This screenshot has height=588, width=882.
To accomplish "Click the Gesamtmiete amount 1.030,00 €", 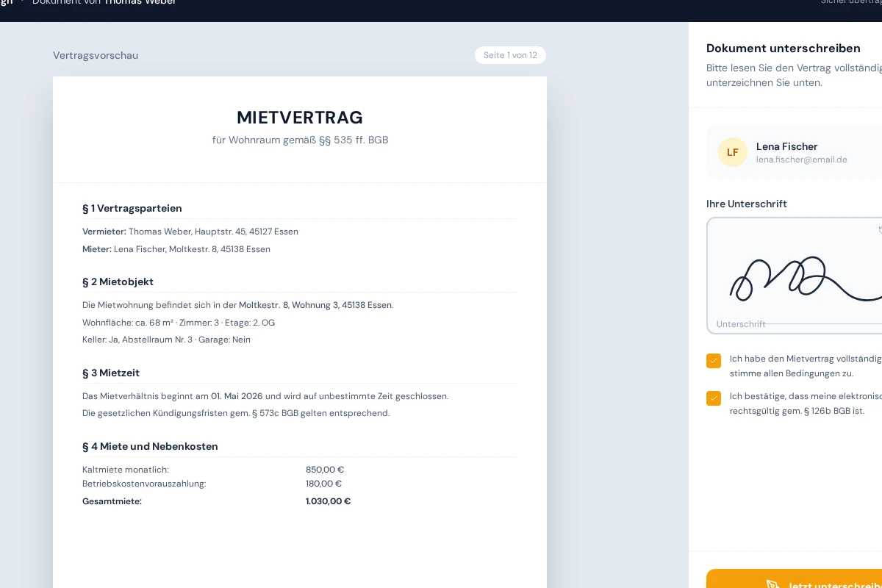I will 329,501.
